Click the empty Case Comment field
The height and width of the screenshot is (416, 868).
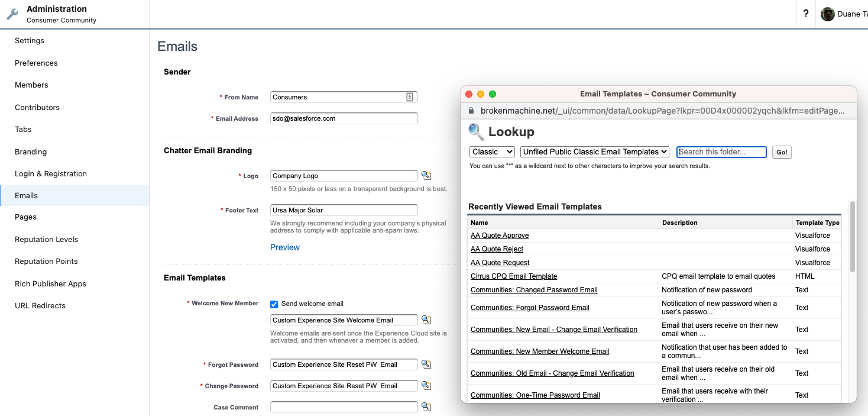(344, 407)
